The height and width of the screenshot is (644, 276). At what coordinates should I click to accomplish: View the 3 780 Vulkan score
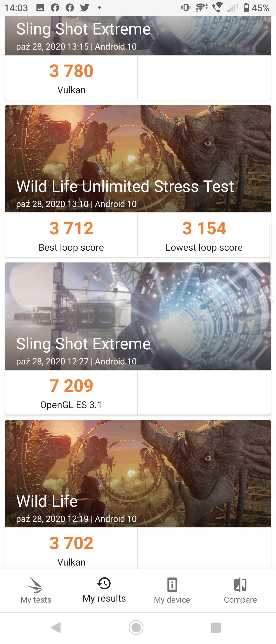pos(71,78)
